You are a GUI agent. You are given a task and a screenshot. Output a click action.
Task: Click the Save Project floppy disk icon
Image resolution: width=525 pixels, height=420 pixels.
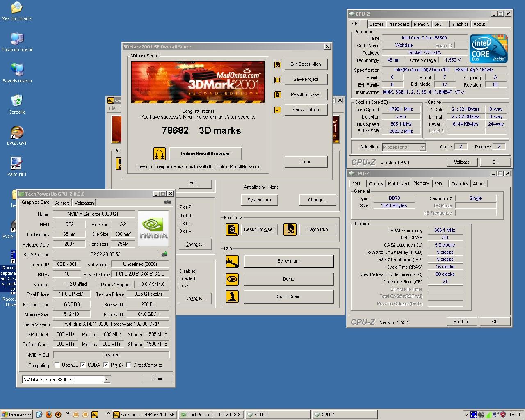point(278,80)
